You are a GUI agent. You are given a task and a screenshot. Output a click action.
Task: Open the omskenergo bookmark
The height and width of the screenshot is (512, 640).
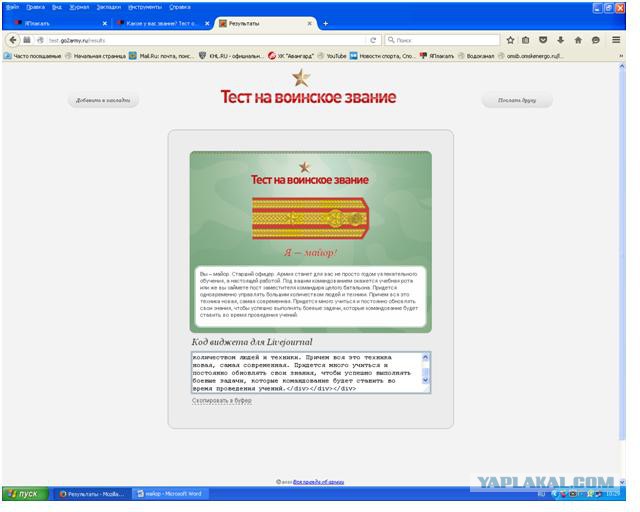pyautogui.click(x=530, y=56)
